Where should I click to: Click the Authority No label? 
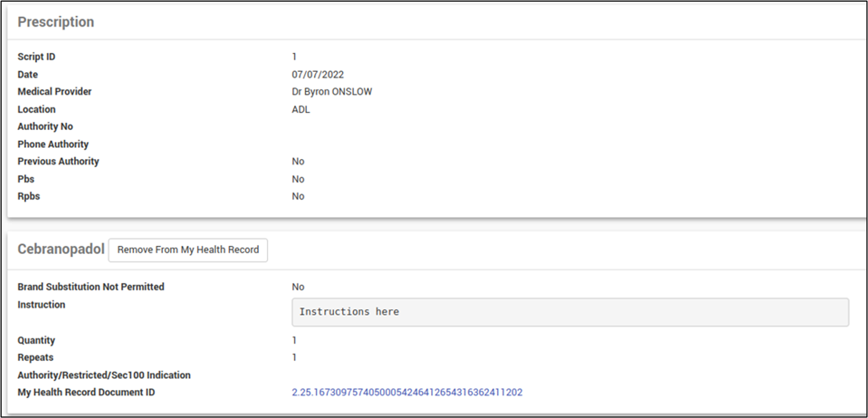[45, 127]
